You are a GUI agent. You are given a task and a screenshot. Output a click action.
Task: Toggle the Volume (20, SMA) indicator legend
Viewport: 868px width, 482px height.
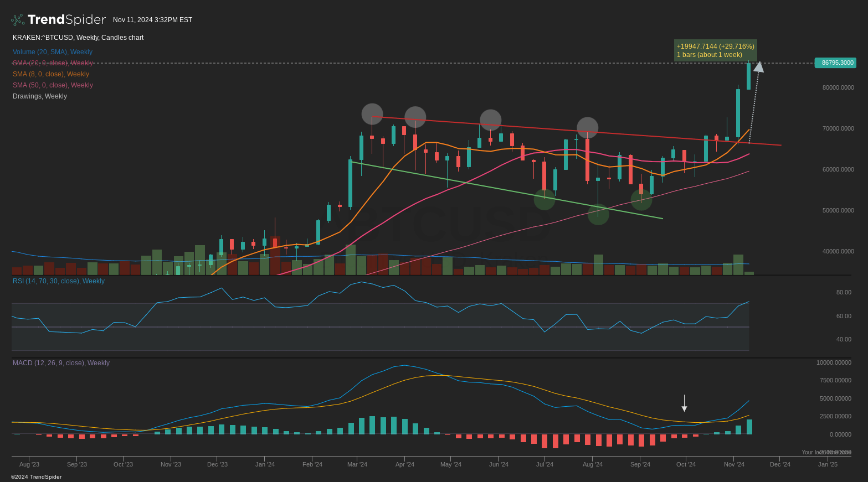coord(52,51)
